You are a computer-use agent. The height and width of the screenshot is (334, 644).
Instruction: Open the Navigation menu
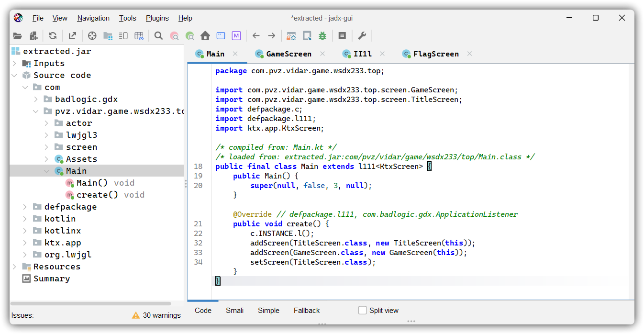[93, 18]
